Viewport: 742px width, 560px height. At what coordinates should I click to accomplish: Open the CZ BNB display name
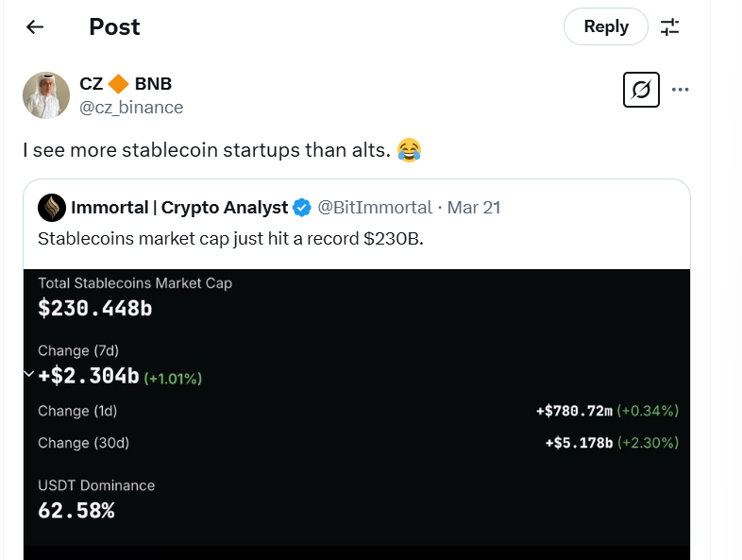click(x=126, y=83)
